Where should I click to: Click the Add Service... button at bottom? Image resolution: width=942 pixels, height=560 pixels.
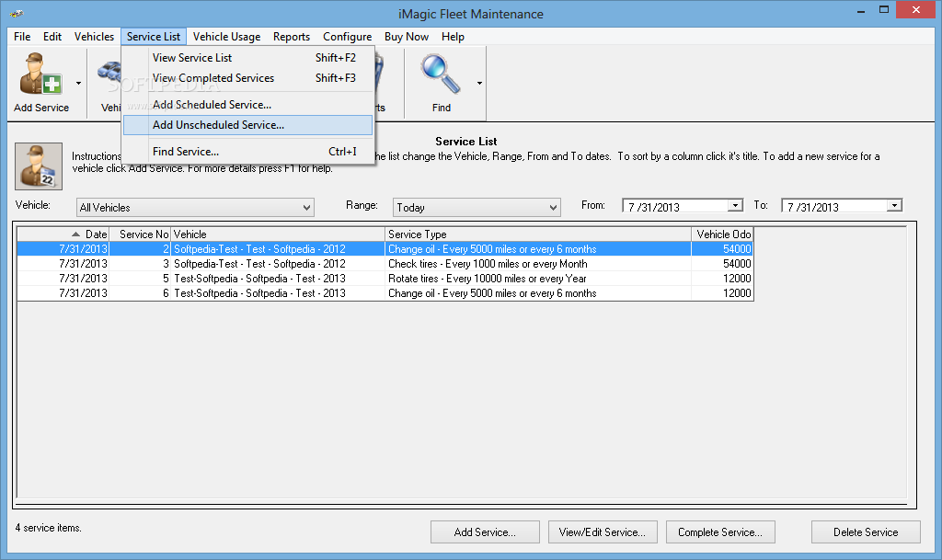485,532
